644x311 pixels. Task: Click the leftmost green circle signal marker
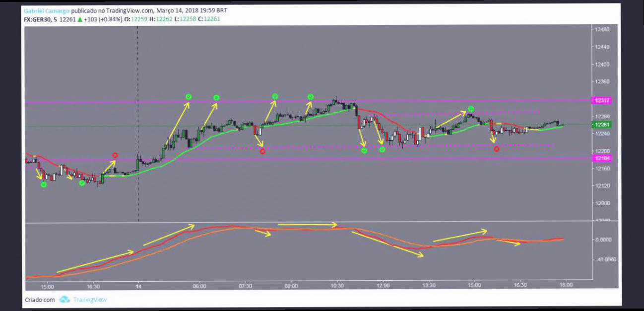point(44,184)
